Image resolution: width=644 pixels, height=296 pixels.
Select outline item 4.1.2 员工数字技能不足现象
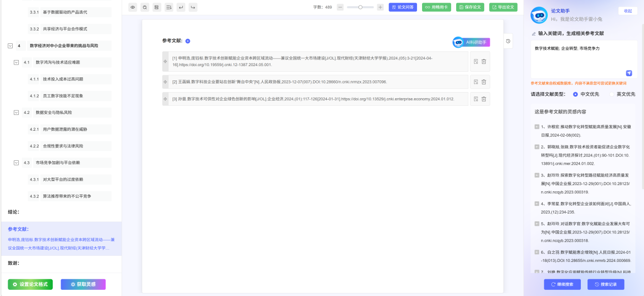69,96
